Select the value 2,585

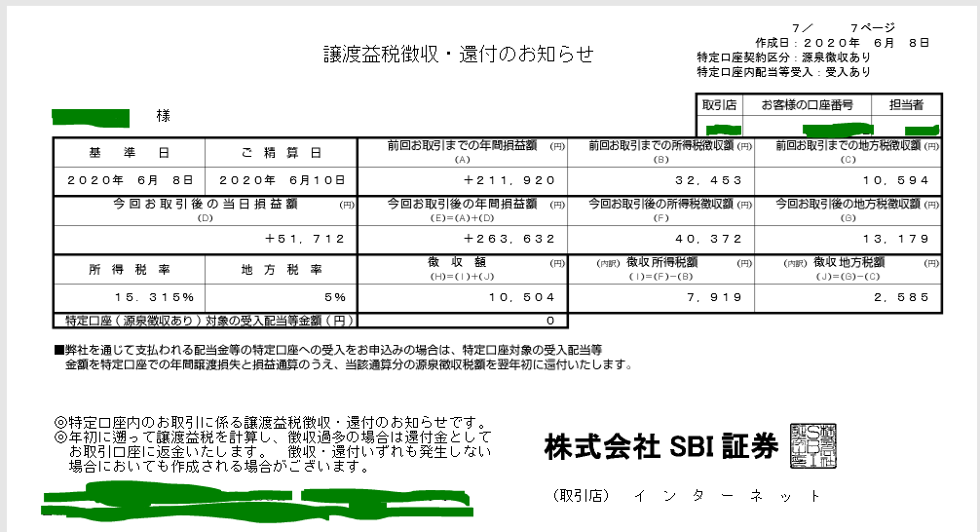[902, 297]
